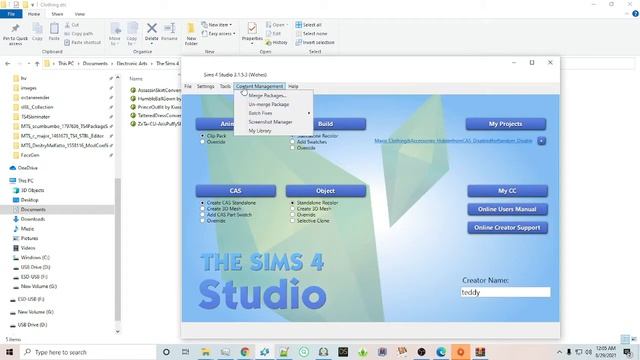The image size is (640, 360).
Task: Open Windows Start menu
Action: pyautogui.click(x=9, y=352)
